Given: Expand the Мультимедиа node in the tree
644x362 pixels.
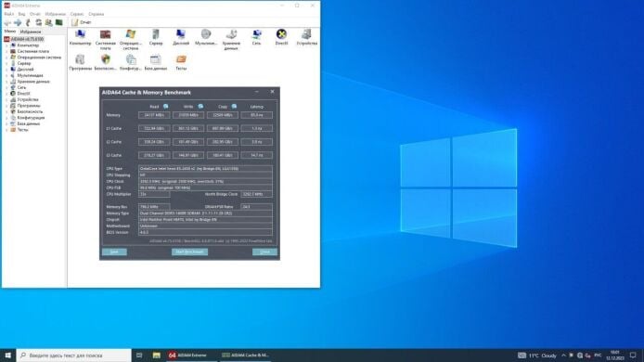Looking at the screenshot, I should (x=6, y=75).
